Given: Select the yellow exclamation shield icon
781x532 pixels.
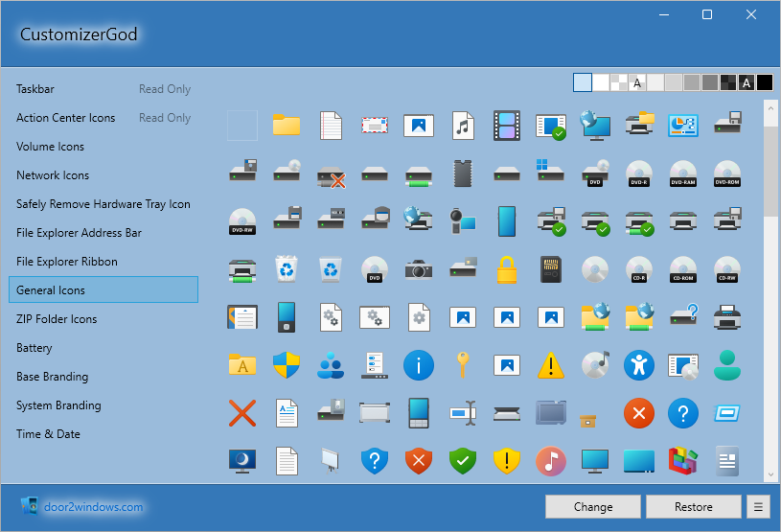Looking at the screenshot, I should pos(507,461).
